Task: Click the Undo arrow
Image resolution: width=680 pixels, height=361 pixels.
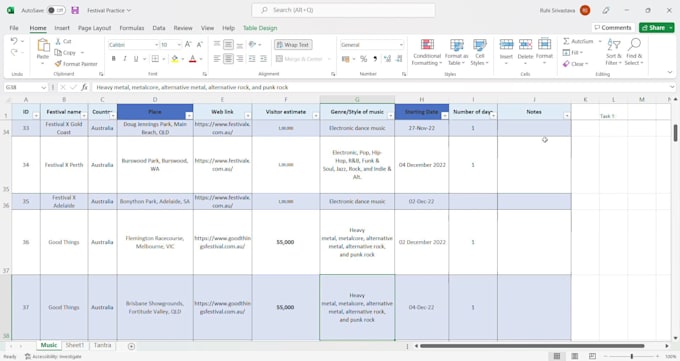Action: 14,41
